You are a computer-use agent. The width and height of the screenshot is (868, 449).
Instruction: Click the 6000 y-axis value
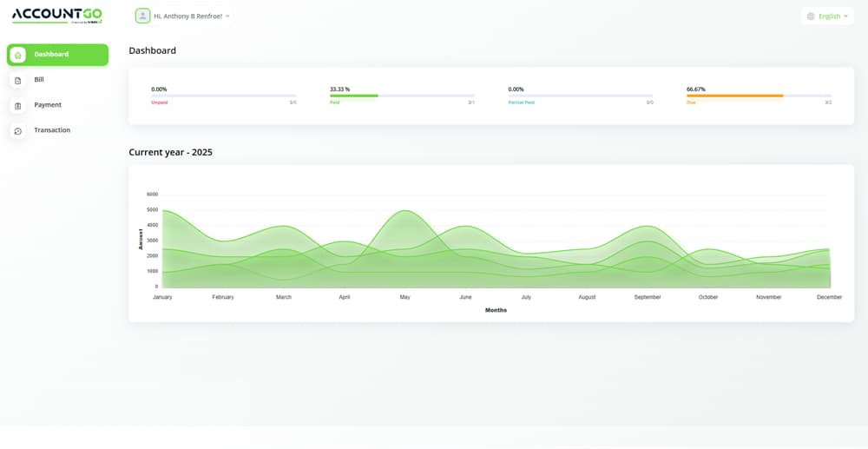coord(152,195)
